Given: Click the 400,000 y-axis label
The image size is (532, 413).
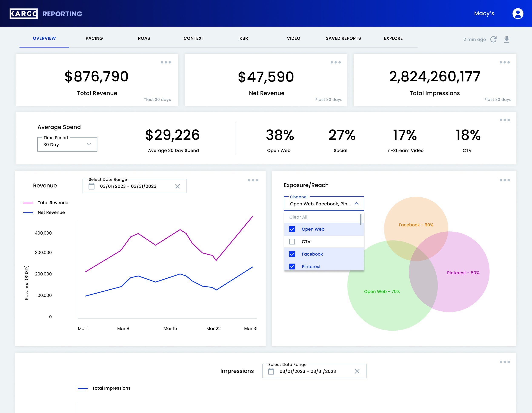Looking at the screenshot, I should 43,233.
